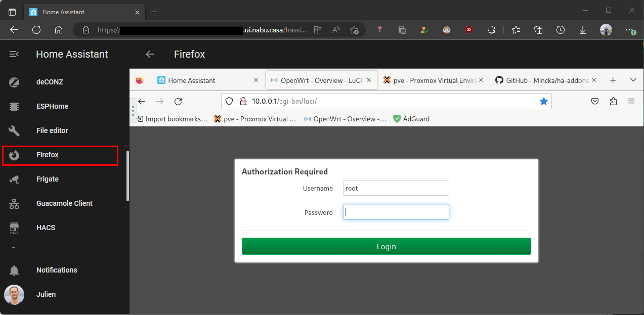This screenshot has height=315, width=644.
Task: Open Edge read aloud button
Action: [x=336, y=30]
